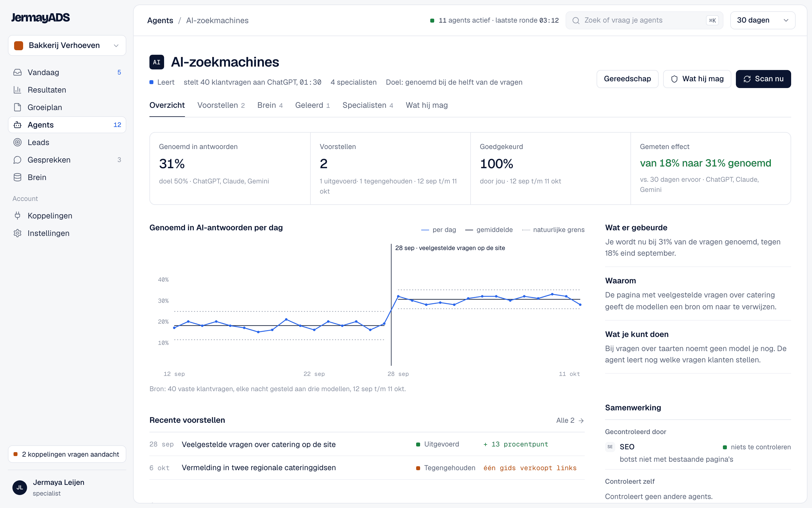
Task: Switch to the Voorstellen tab
Action: [x=221, y=105]
